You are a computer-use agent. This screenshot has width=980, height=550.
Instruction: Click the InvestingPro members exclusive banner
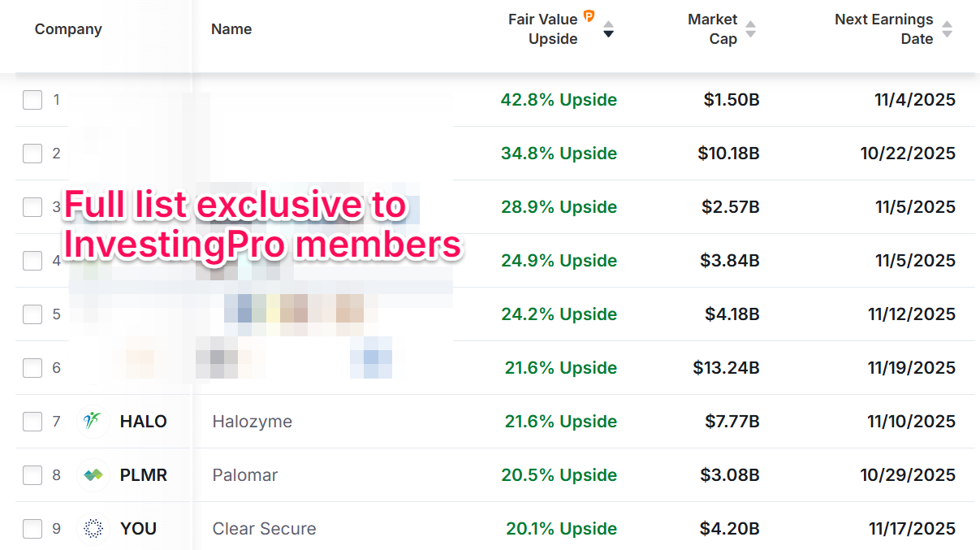tap(262, 225)
